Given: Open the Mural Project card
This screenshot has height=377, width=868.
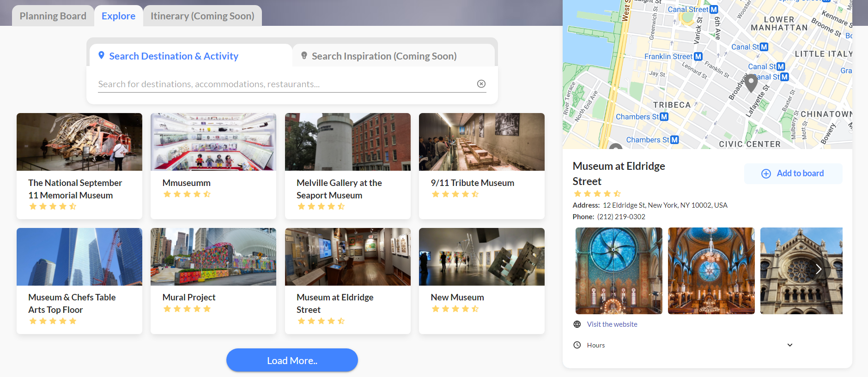Looking at the screenshot, I should [x=213, y=281].
